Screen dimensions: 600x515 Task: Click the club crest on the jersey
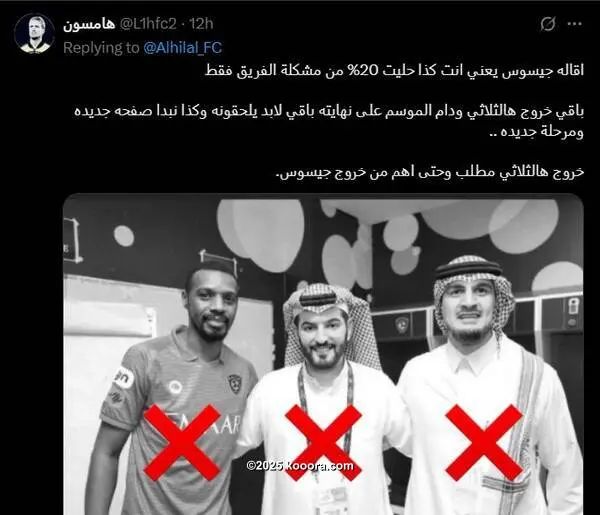(x=235, y=384)
